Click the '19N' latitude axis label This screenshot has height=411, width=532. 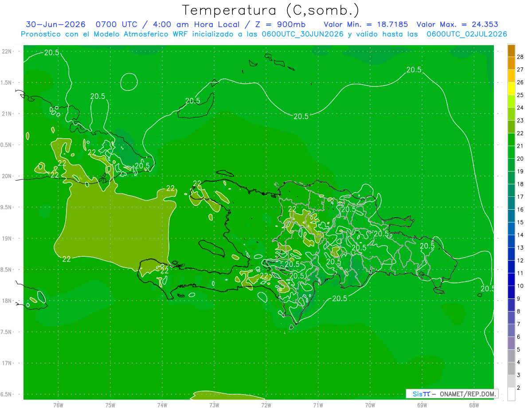point(7,239)
